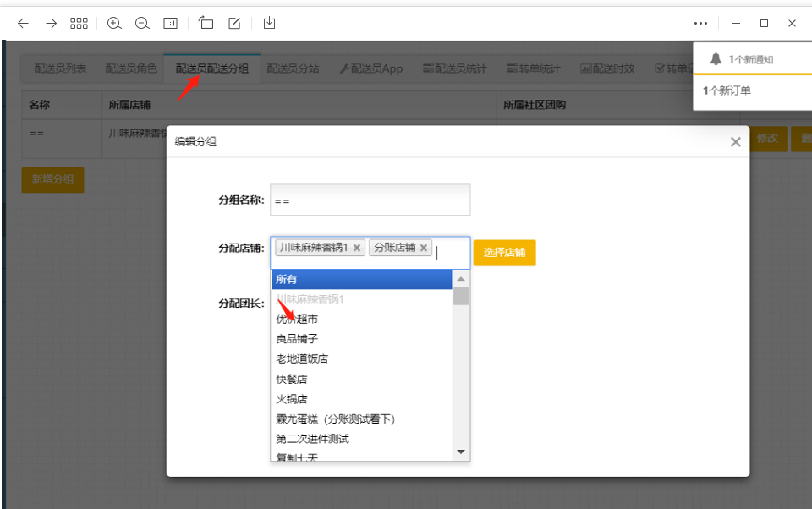Image resolution: width=812 pixels, height=509 pixels.
Task: Pick 火锅店 from the store list
Action: (x=292, y=399)
